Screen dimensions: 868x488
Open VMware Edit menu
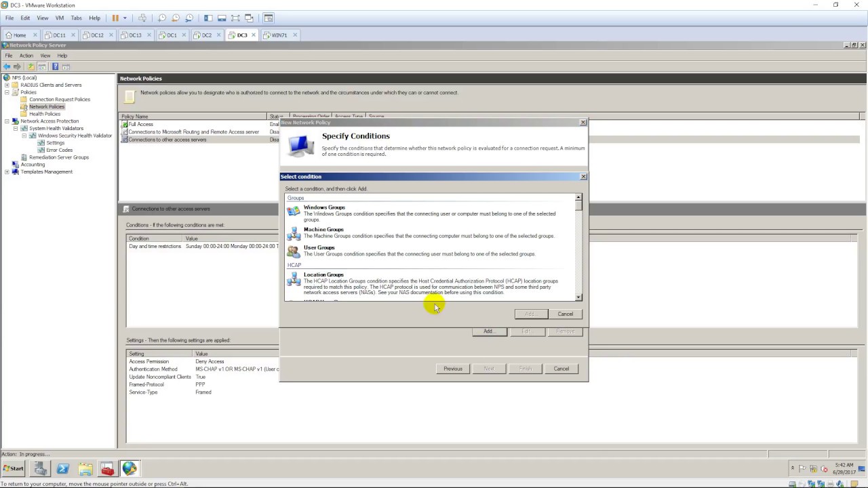click(x=25, y=18)
